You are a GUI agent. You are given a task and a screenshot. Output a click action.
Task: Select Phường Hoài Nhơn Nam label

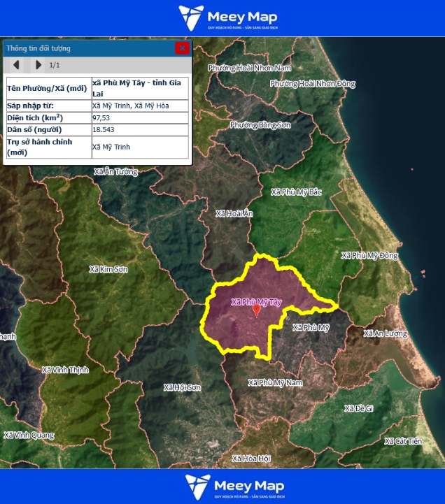point(248,68)
